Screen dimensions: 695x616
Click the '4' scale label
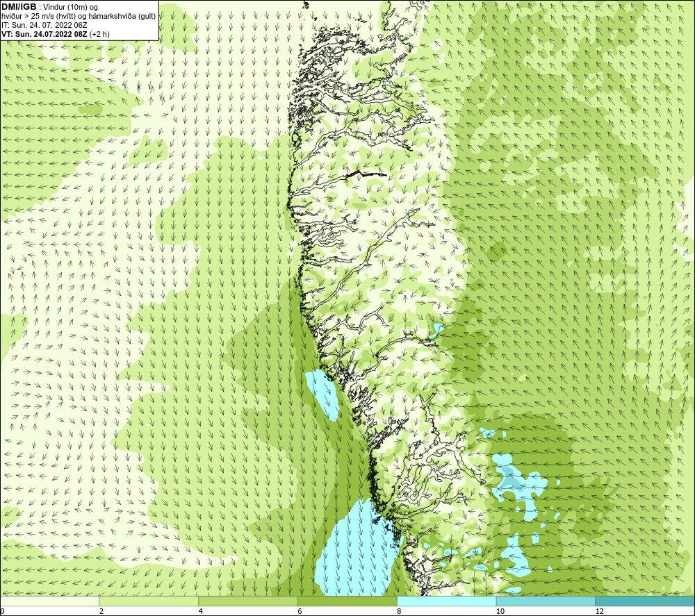tap(201, 612)
